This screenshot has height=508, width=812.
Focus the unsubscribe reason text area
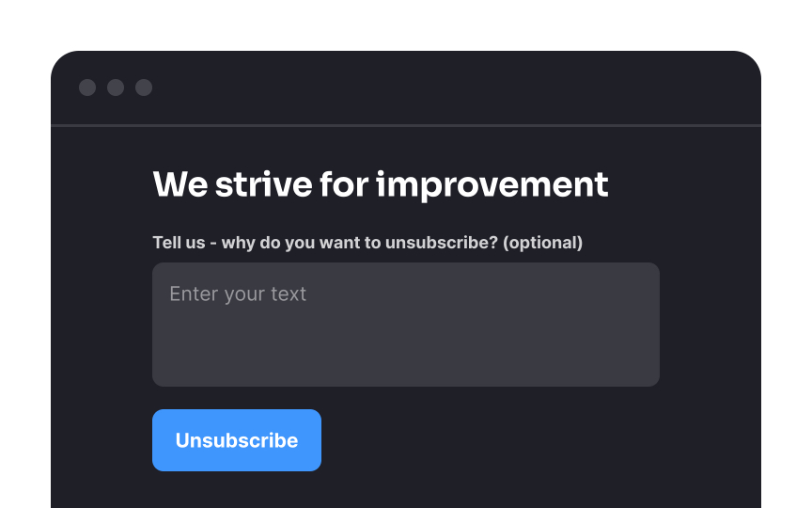click(x=405, y=325)
